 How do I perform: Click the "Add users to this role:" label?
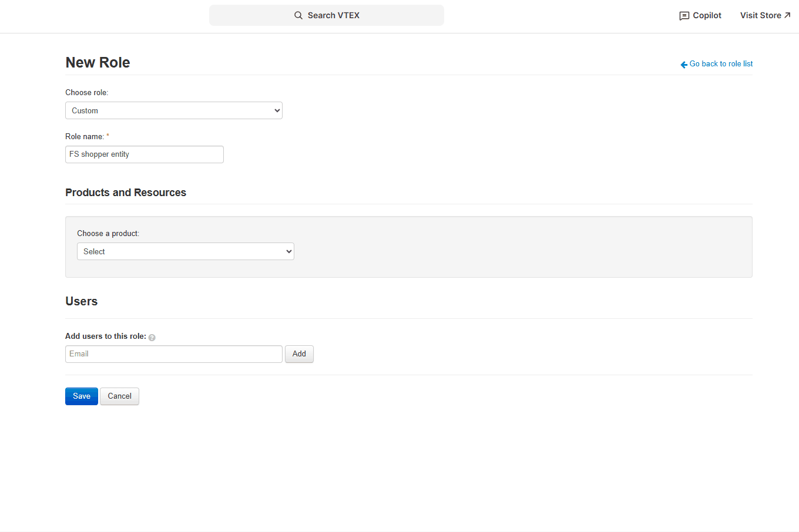coord(106,336)
